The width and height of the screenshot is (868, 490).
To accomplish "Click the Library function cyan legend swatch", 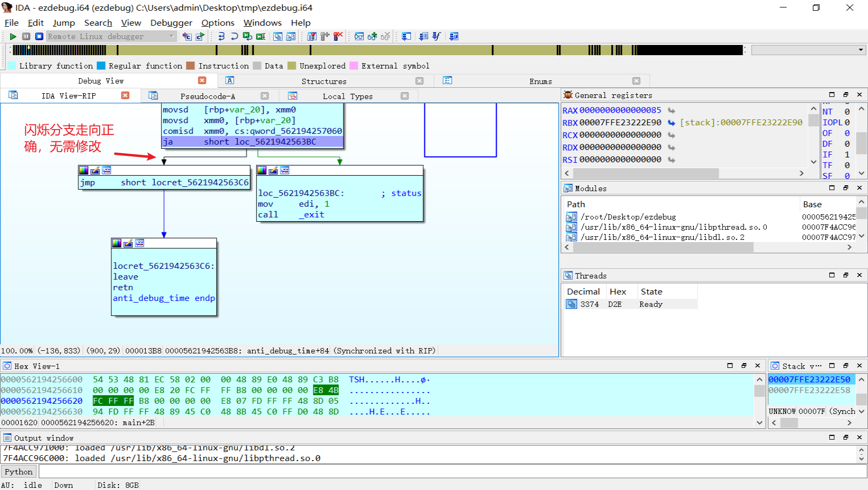I will point(11,65).
